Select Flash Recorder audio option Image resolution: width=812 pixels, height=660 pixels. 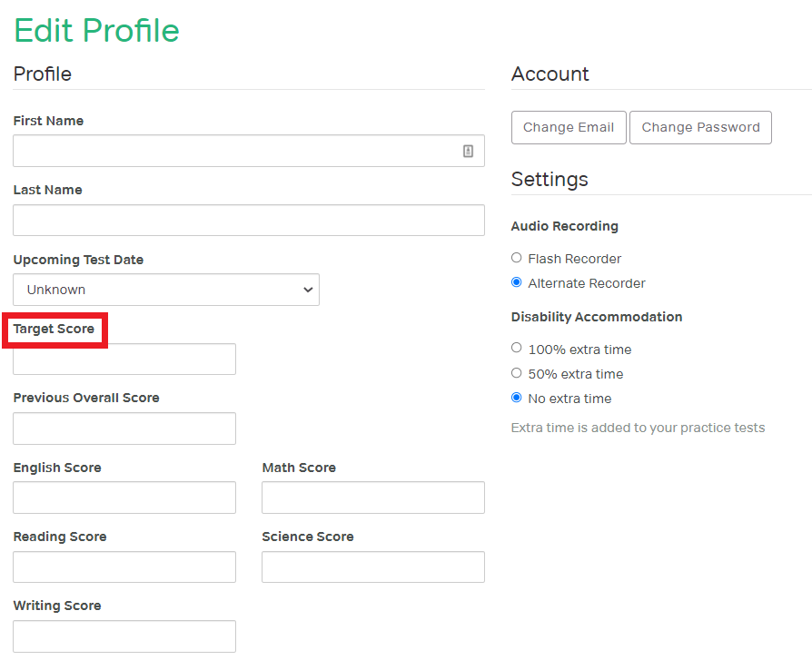click(x=516, y=258)
